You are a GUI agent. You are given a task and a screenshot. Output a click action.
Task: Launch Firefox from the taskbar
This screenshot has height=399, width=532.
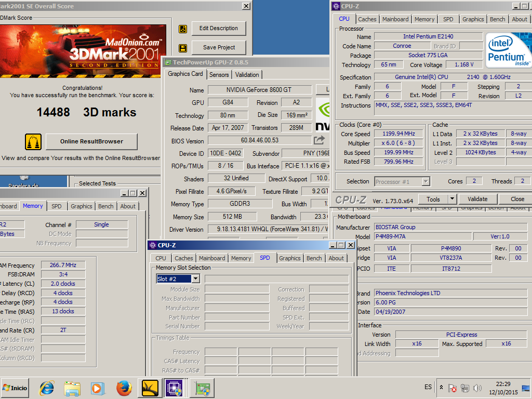pyautogui.click(x=124, y=388)
